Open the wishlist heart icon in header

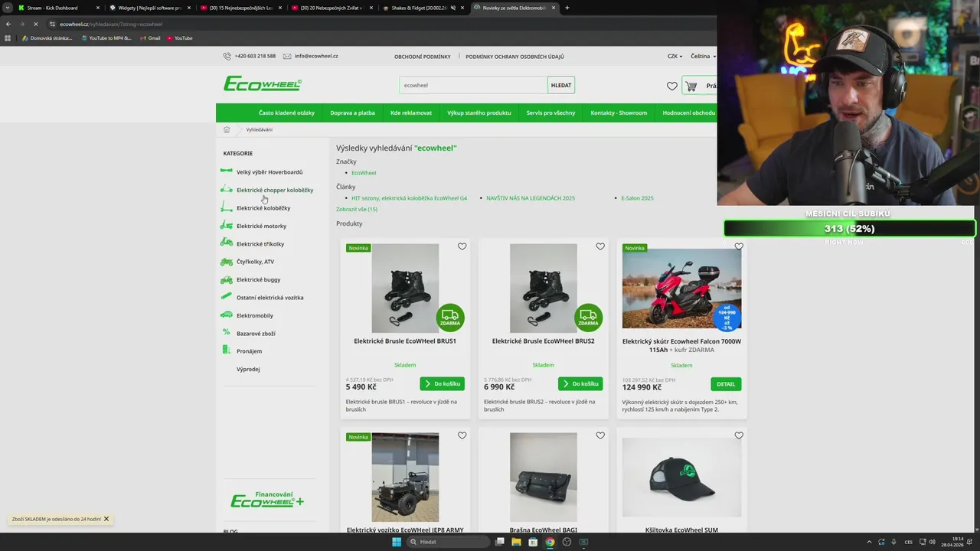point(672,86)
